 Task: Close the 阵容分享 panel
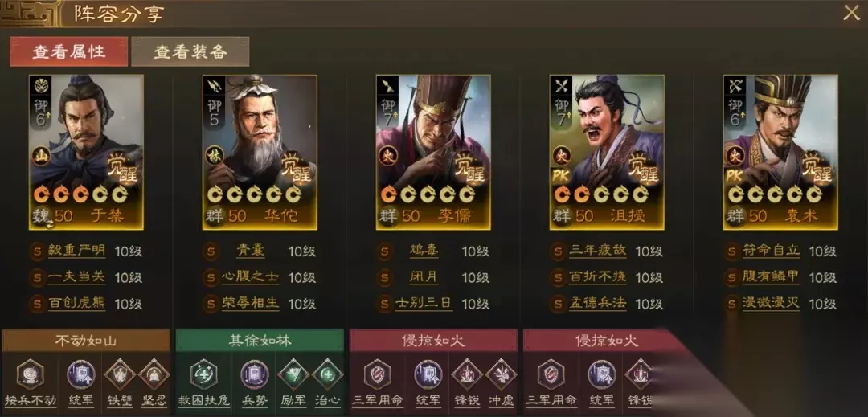point(851,14)
